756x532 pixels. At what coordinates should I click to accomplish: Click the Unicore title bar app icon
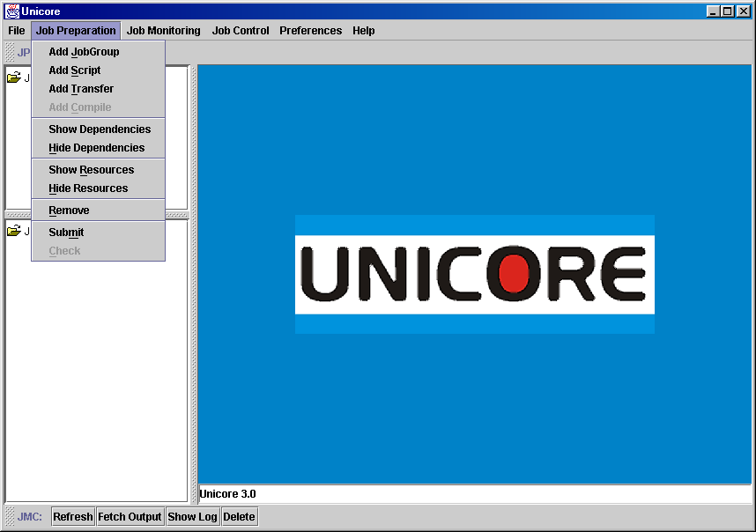pos(12,11)
